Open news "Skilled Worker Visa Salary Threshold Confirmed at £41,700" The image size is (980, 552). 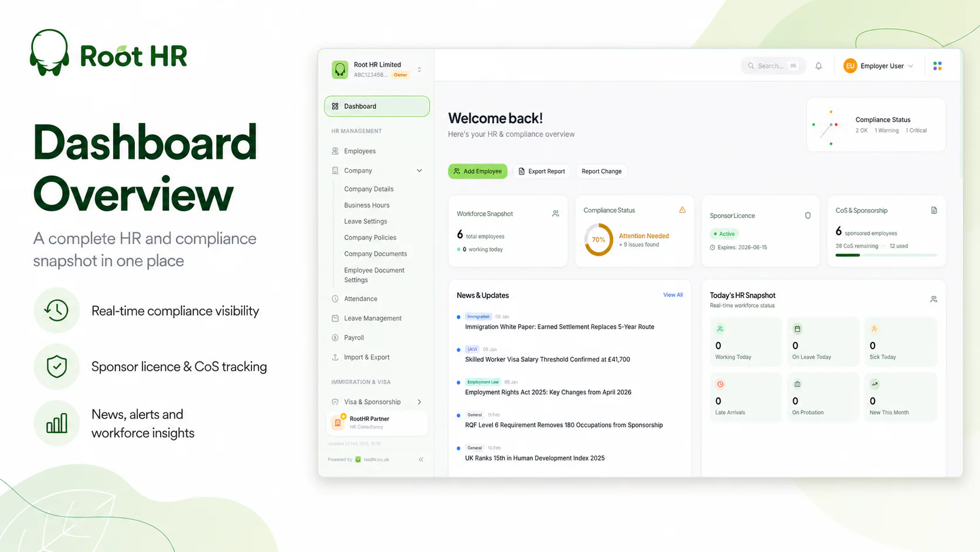[x=547, y=360]
